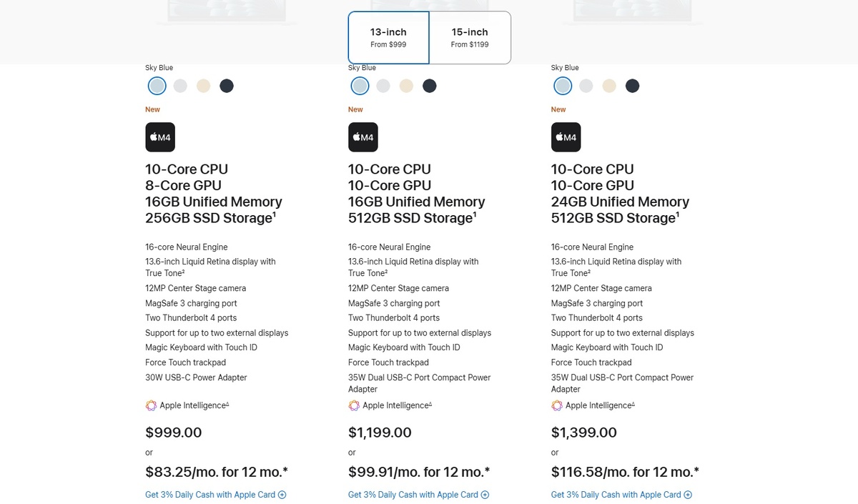This screenshot has width=858, height=504.
Task: Pick the silver swatch on the 24GB model
Action: coord(586,86)
